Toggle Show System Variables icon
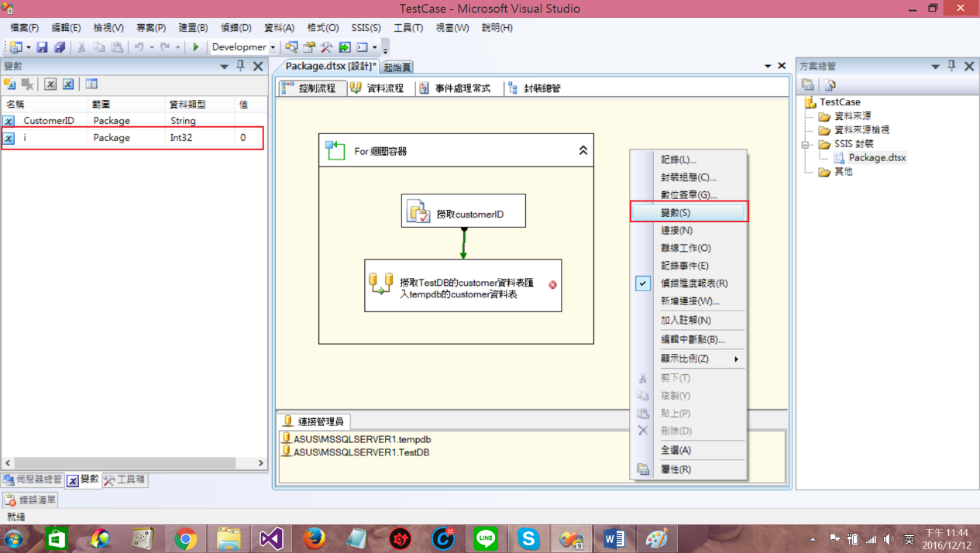Image resolution: width=980 pixels, height=553 pixels. point(50,84)
